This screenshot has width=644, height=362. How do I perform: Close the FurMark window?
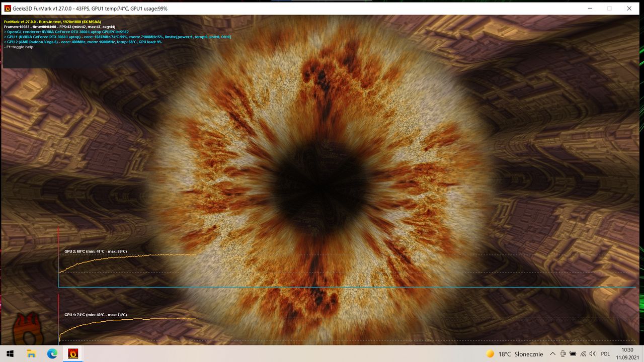click(629, 9)
